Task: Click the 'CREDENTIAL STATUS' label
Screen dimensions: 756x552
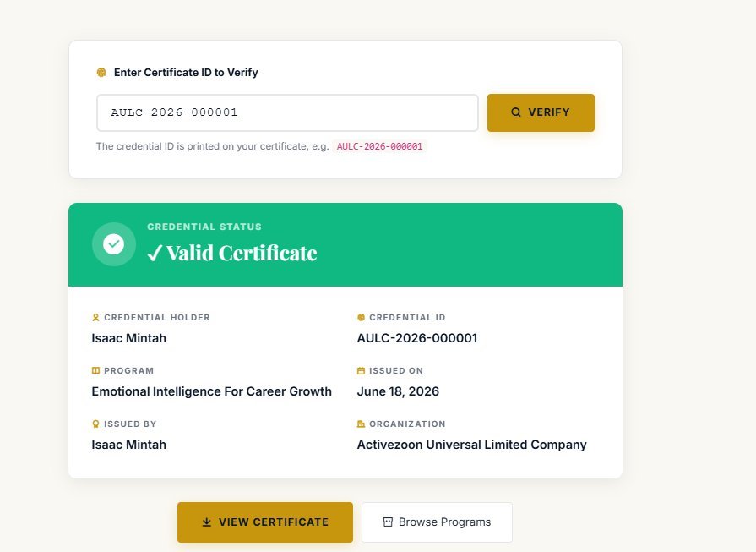Action: coord(204,227)
